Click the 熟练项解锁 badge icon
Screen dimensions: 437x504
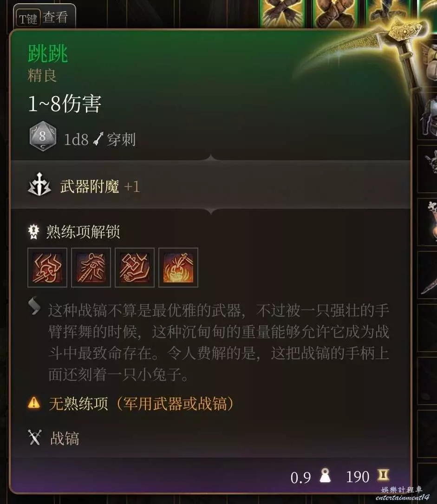point(33,231)
